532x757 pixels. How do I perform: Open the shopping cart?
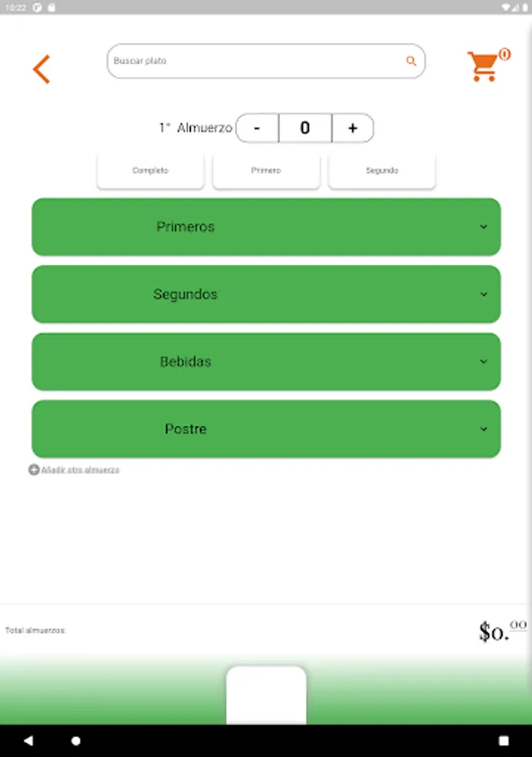tap(484, 66)
